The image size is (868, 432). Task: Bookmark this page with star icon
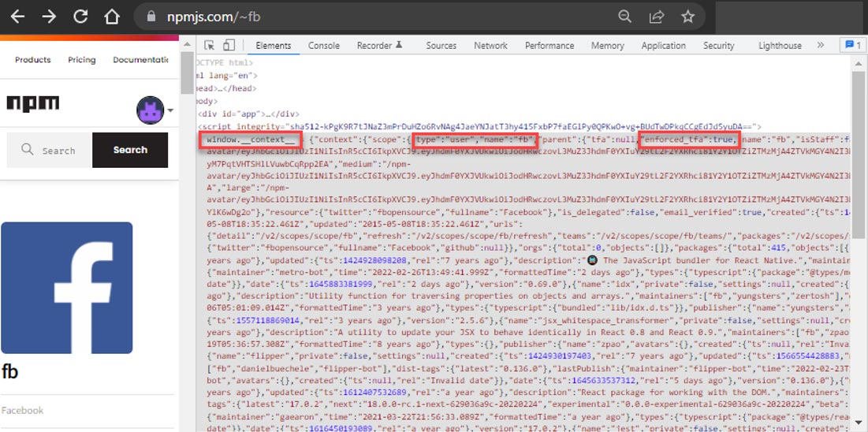687,17
